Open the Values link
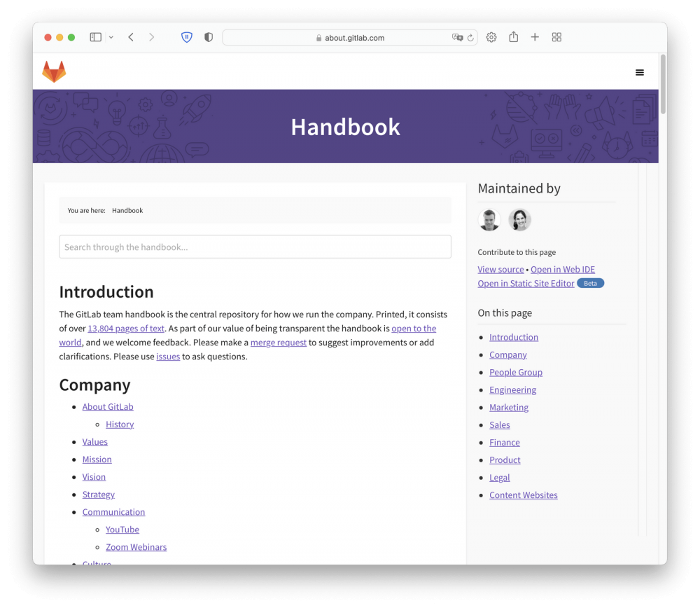 pos(94,442)
